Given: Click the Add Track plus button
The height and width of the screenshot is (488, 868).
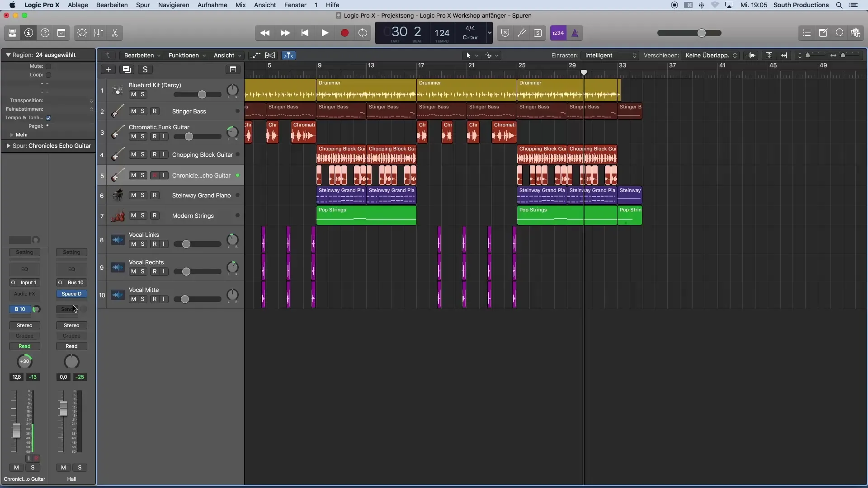Looking at the screenshot, I should pos(108,70).
